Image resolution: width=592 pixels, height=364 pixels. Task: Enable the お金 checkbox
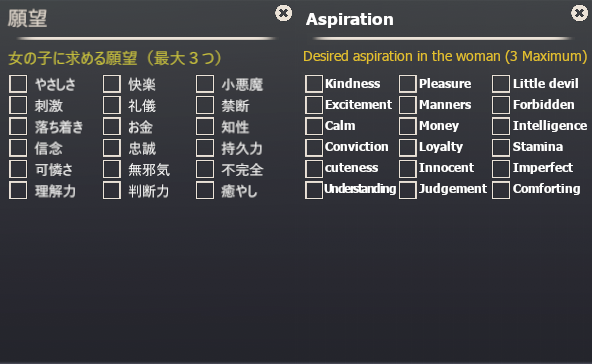pos(112,126)
